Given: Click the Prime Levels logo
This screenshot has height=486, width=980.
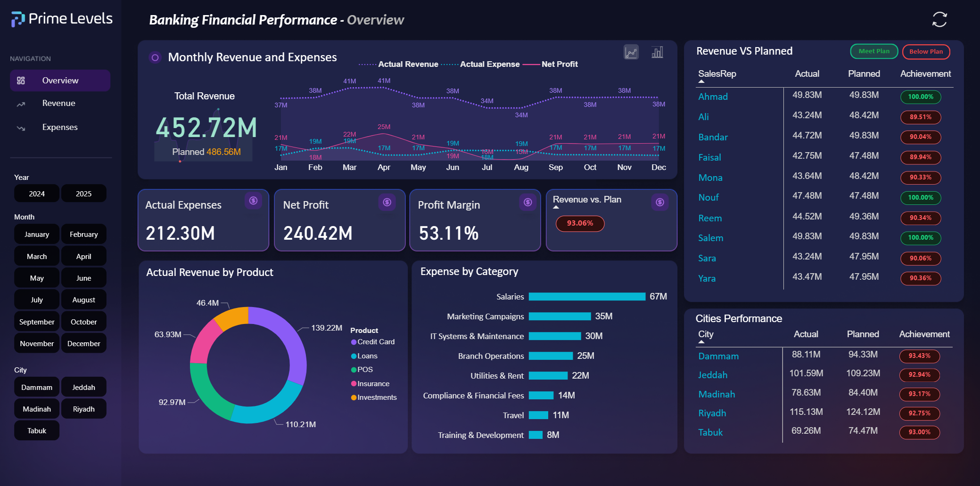Looking at the screenshot, I should point(62,19).
